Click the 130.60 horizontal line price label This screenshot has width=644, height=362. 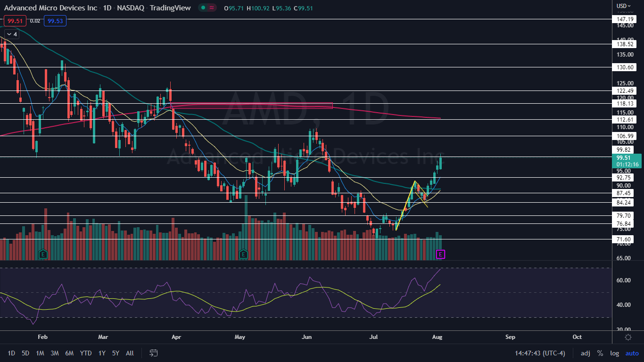pos(624,67)
